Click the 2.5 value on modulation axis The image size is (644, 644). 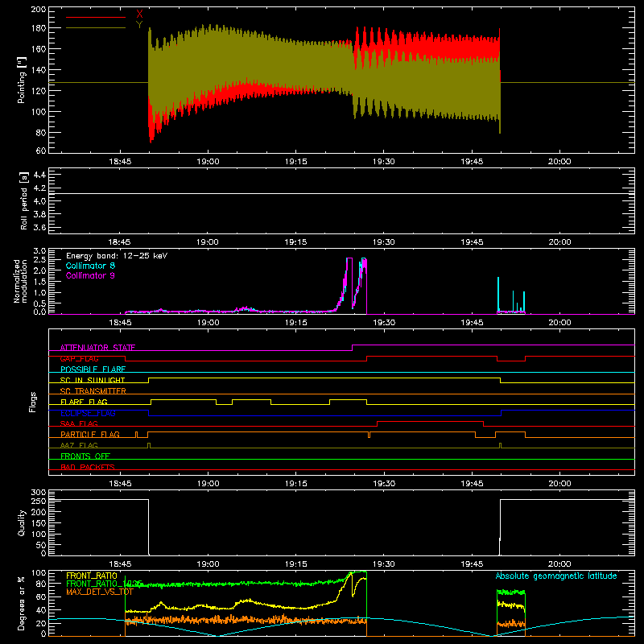click(39, 260)
